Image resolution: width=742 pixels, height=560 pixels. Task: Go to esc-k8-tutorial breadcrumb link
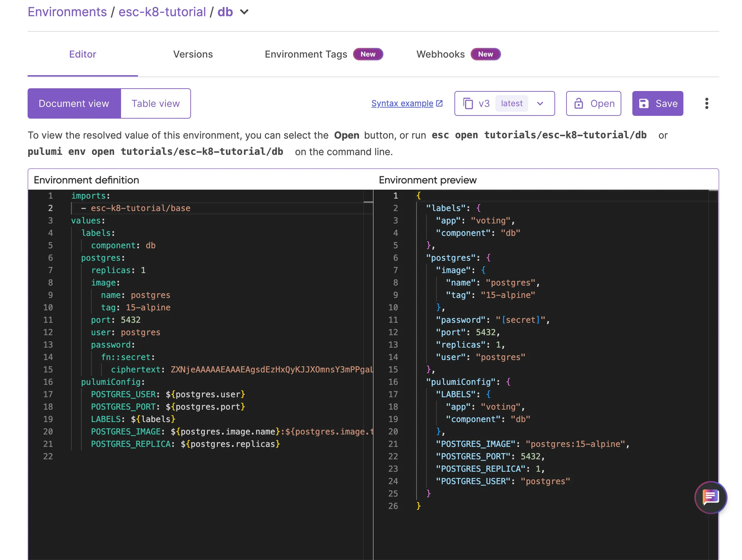coord(162,12)
